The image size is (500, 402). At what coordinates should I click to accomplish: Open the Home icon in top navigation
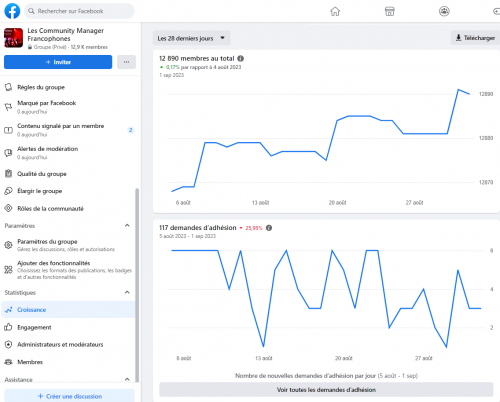coord(335,11)
